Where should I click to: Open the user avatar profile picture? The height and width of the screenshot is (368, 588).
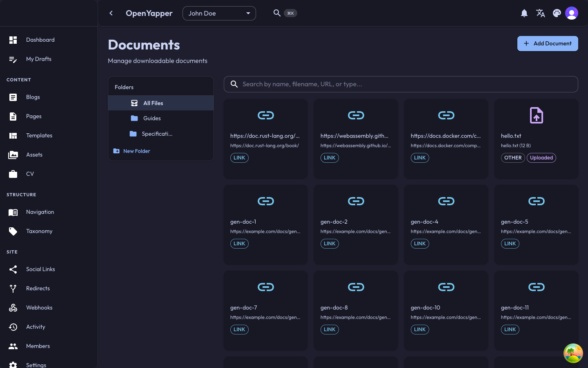point(572,13)
